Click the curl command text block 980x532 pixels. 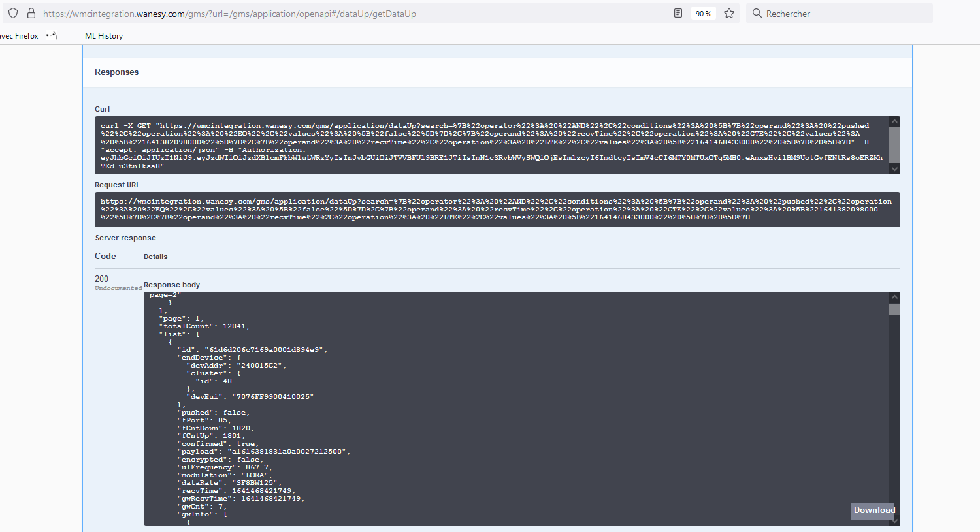click(490, 146)
